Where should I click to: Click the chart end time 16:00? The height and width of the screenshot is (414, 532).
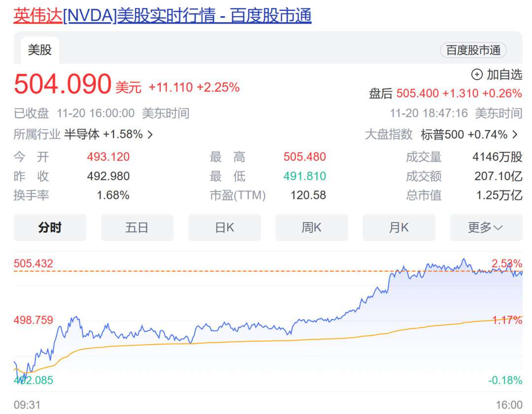click(x=509, y=405)
